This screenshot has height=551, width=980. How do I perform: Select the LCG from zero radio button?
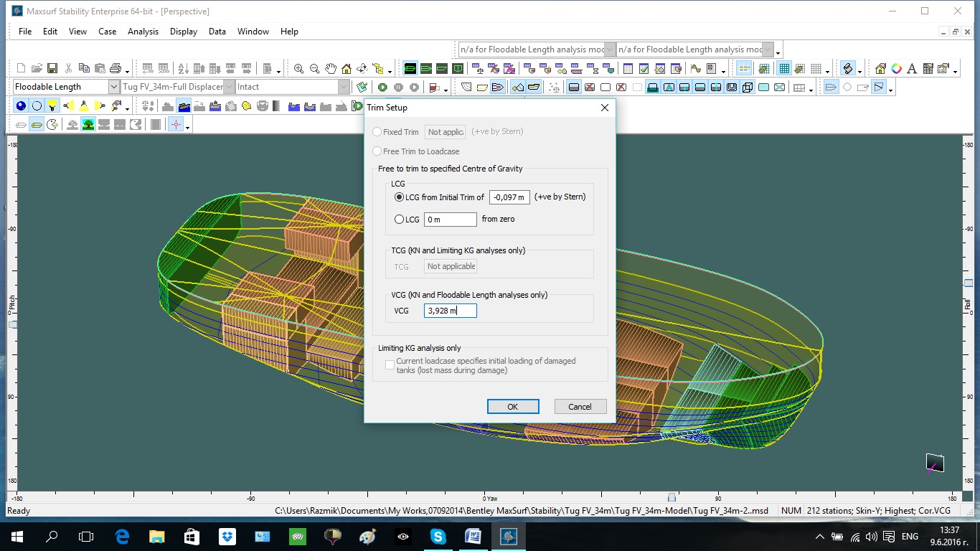pos(400,220)
